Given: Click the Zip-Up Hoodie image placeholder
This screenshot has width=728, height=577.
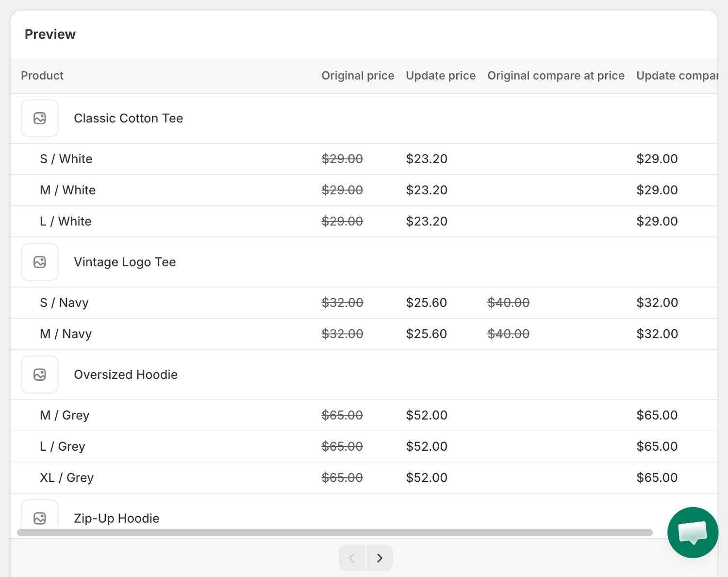Looking at the screenshot, I should click(40, 514).
